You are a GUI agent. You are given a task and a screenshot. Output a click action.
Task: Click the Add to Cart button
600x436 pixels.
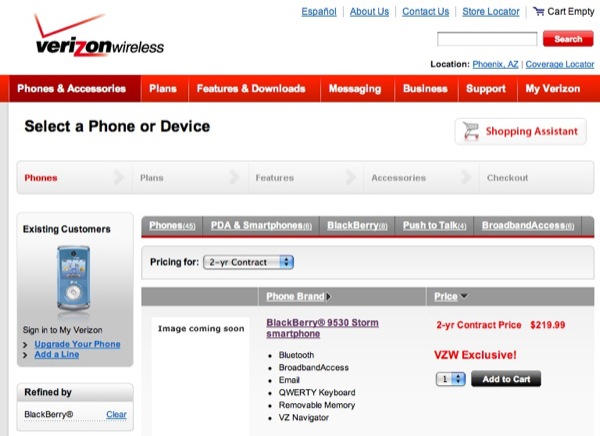pos(506,379)
